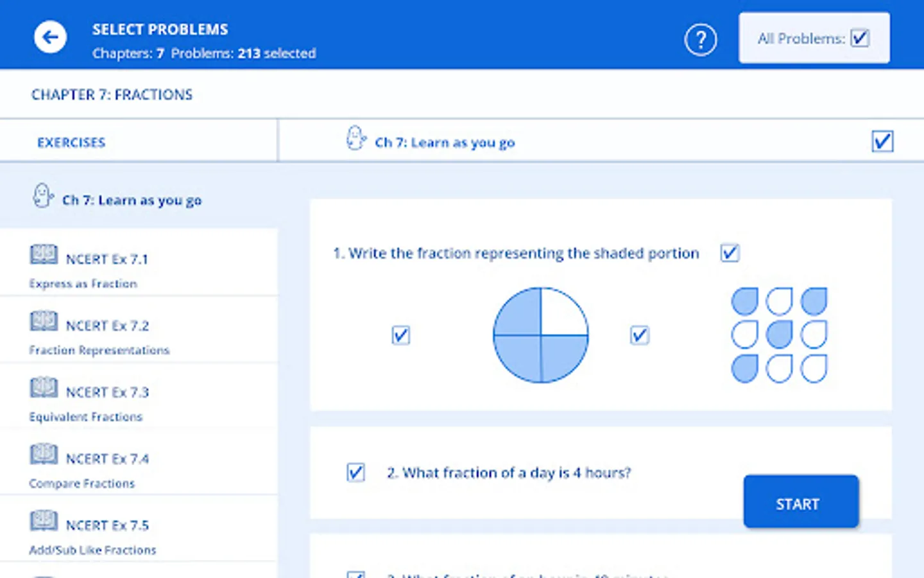Click the shaded pie chart thumbnail
Screen dimensions: 924x578
[x=541, y=335]
